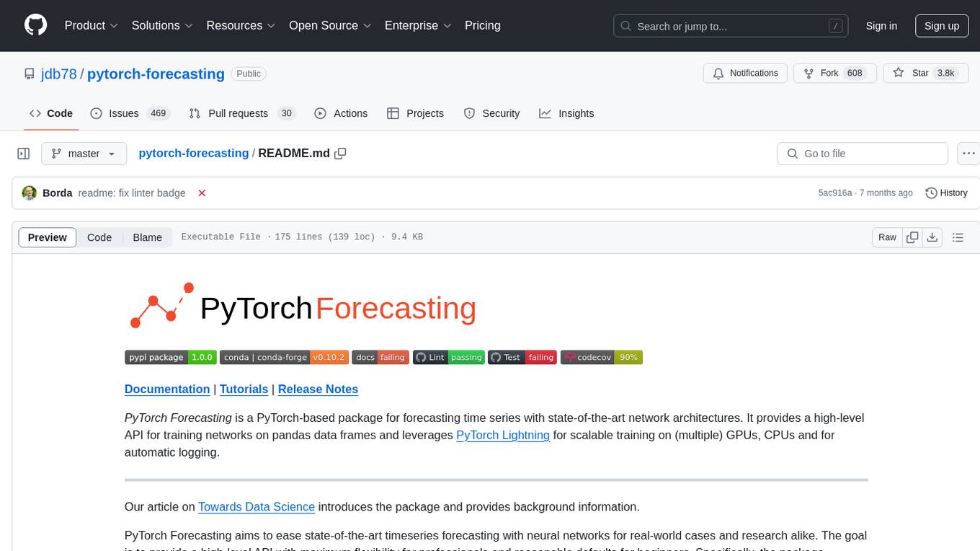Open the codecov 90% badge
This screenshot has height=551, width=980.
(x=602, y=357)
